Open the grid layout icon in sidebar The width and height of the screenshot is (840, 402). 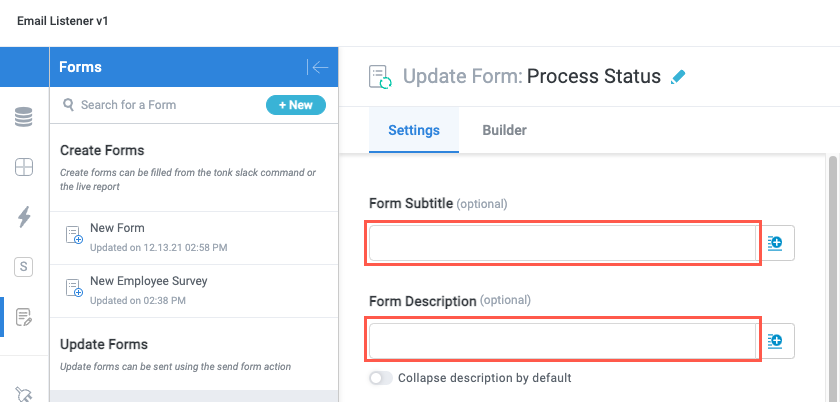(24, 167)
